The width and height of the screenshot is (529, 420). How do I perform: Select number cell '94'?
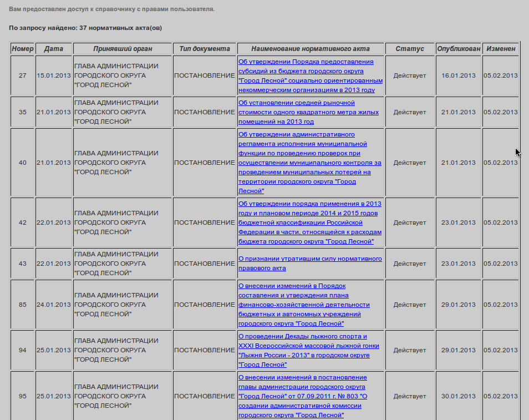pyautogui.click(x=23, y=351)
